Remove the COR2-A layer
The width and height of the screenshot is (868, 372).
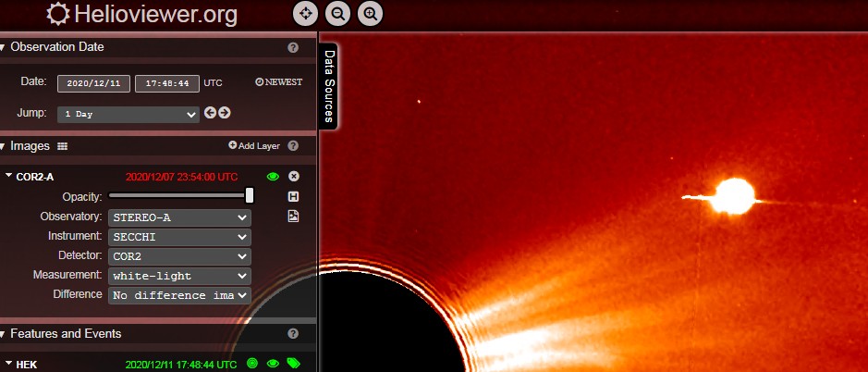click(294, 177)
